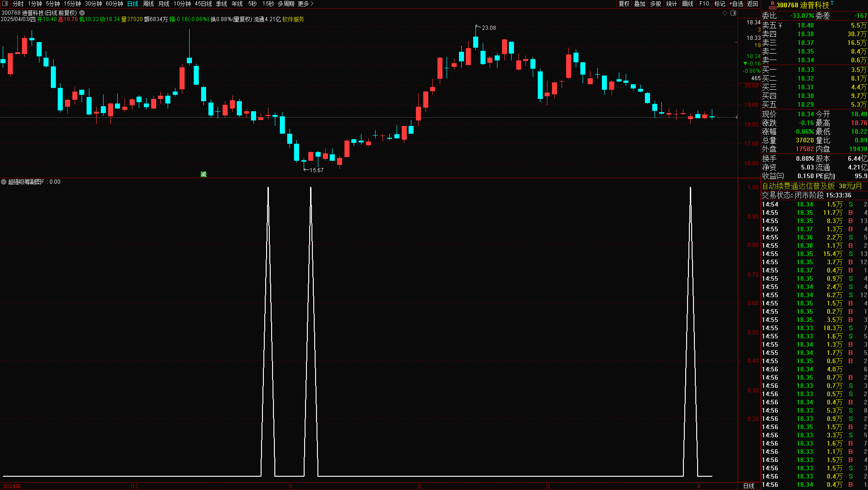Click the T superscript next to 迪普科技
The width and height of the screenshot is (868, 490).
tap(832, 3)
